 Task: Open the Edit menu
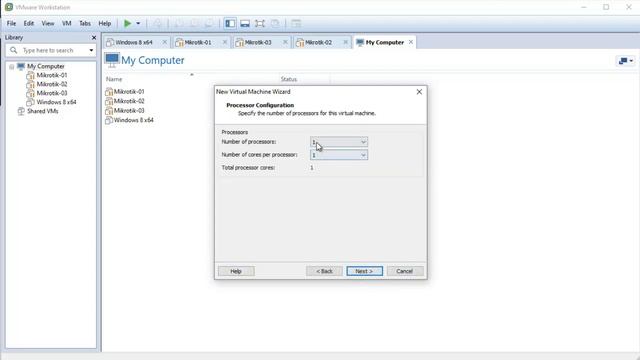click(x=29, y=24)
